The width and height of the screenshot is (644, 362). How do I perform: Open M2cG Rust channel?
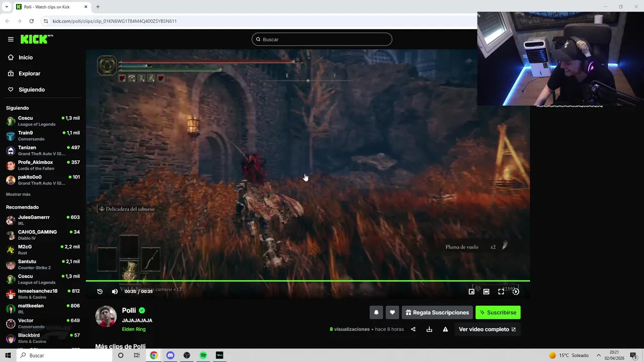pos(43,250)
